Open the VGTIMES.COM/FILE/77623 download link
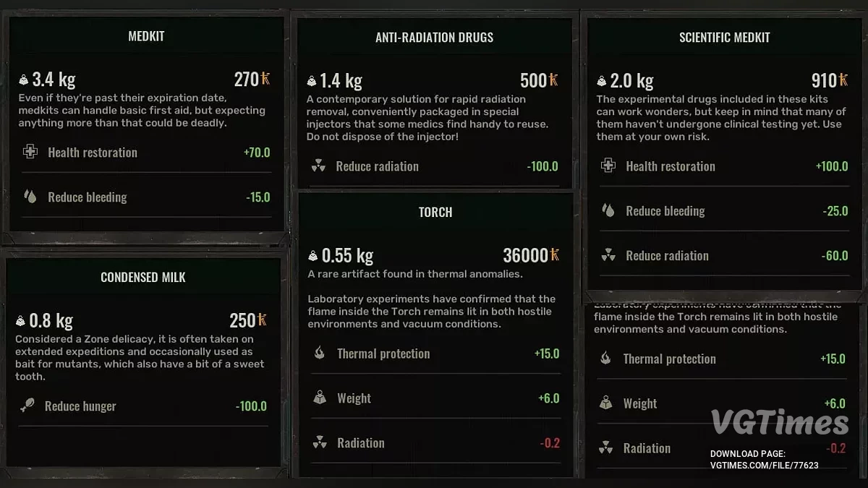This screenshot has height=488, width=868. [x=765, y=466]
